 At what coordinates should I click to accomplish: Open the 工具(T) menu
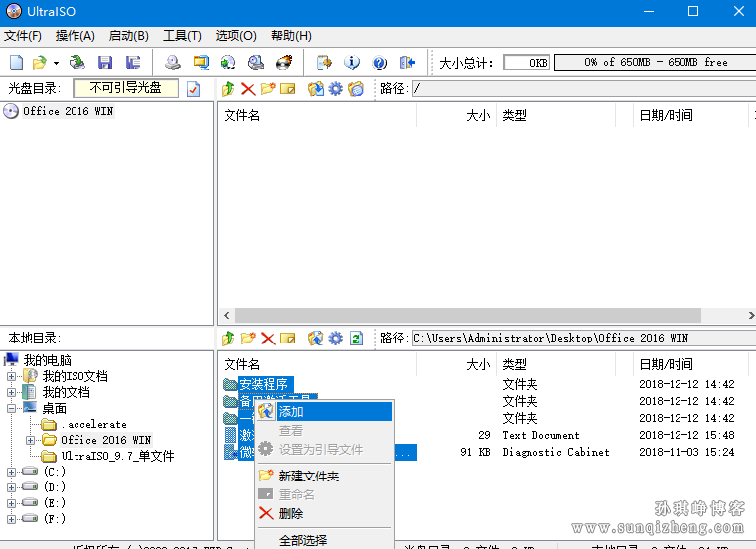(x=182, y=36)
